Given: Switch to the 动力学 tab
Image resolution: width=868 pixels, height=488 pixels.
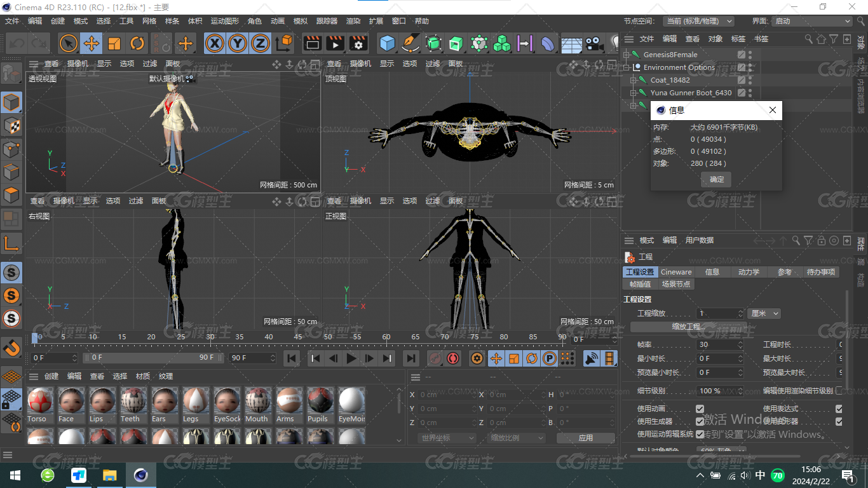Looking at the screenshot, I should (749, 272).
